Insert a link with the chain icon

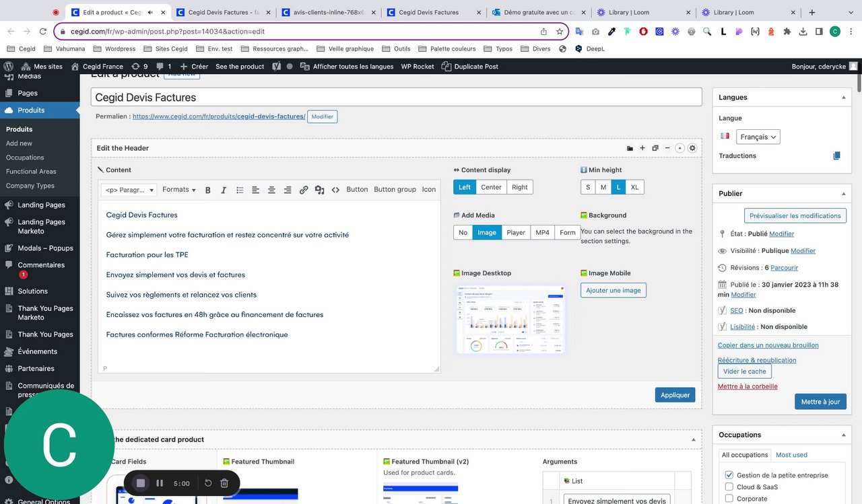(x=304, y=190)
